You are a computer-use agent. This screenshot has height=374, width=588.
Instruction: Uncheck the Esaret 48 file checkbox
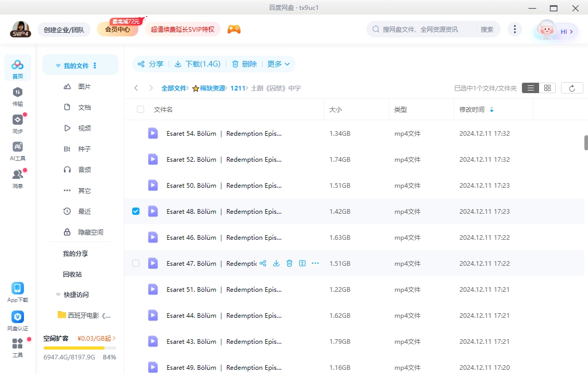[x=136, y=211]
